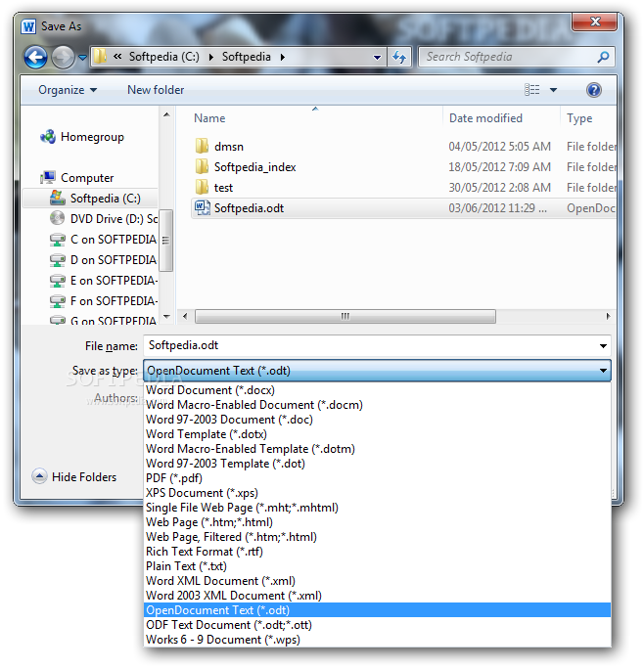Select the DVD Drive (D:) entry
The width and height of the screenshot is (644, 669).
[104, 219]
